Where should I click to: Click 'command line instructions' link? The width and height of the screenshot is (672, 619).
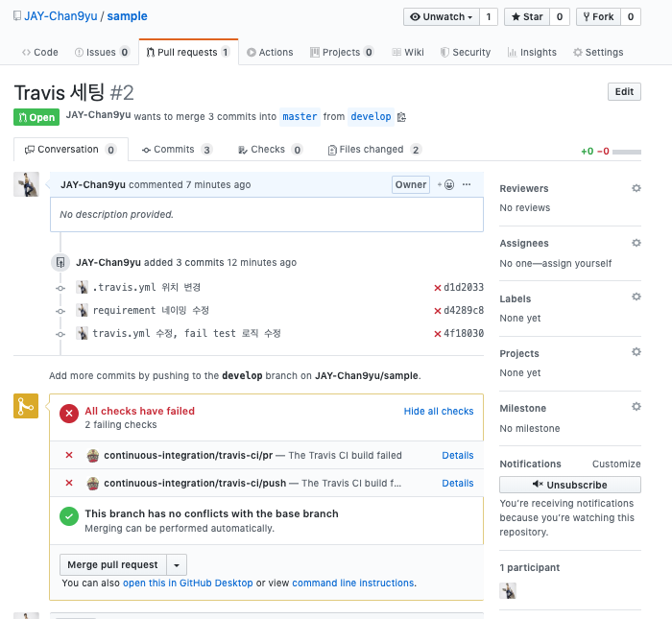click(353, 583)
